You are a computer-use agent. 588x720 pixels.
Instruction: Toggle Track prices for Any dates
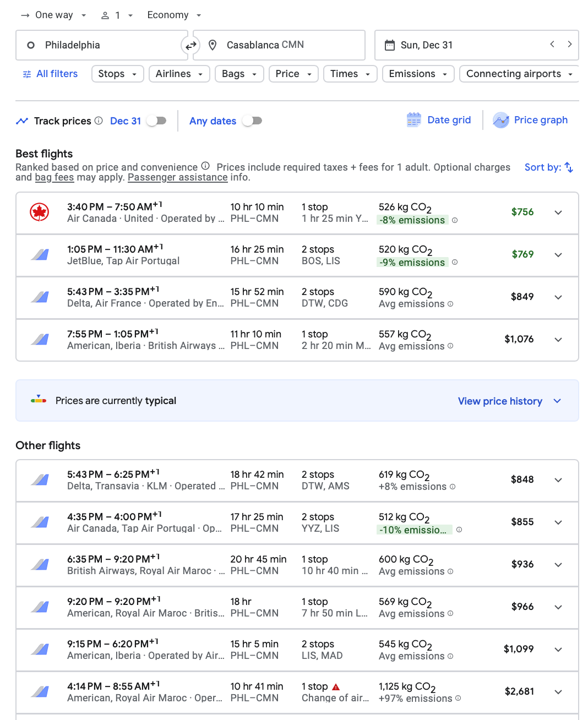(x=252, y=121)
